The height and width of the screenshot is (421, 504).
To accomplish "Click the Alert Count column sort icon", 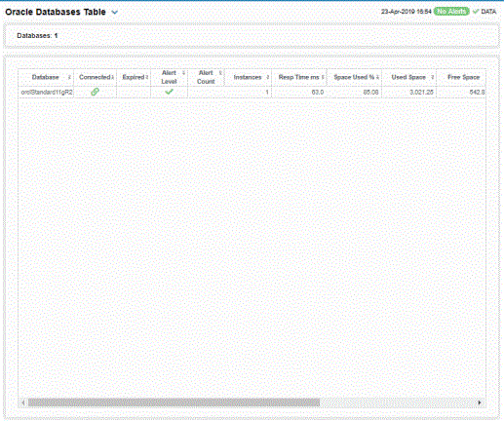I will [x=220, y=73].
